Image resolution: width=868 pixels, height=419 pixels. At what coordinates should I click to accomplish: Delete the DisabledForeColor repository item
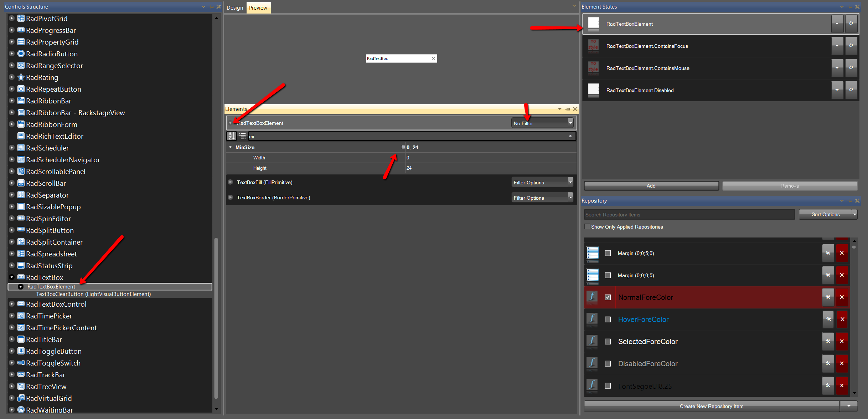(x=842, y=363)
